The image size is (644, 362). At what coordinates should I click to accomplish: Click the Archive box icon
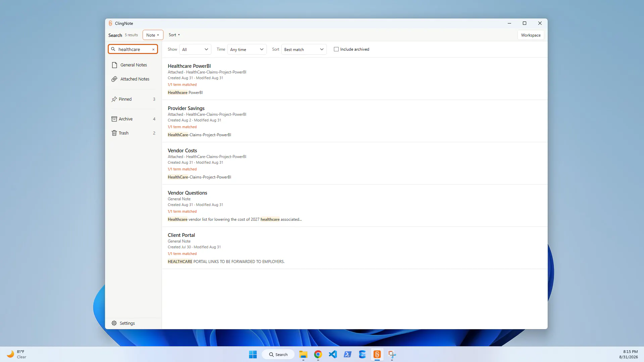tap(114, 119)
